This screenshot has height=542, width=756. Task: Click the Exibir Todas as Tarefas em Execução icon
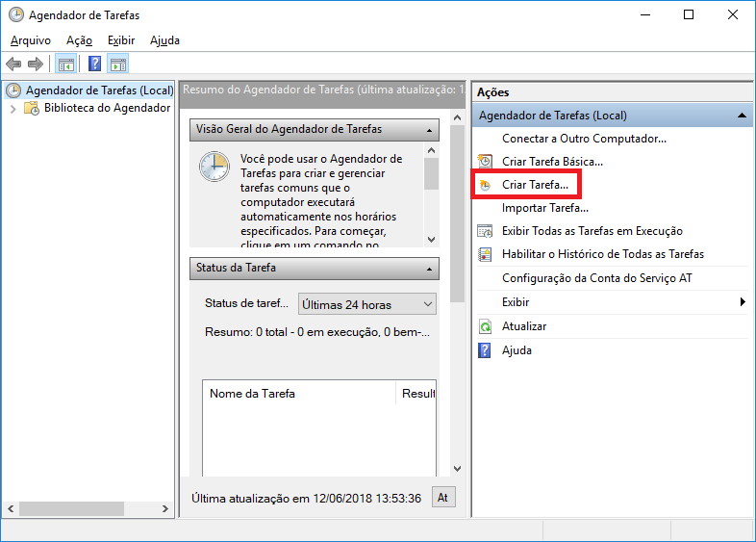[x=485, y=231]
